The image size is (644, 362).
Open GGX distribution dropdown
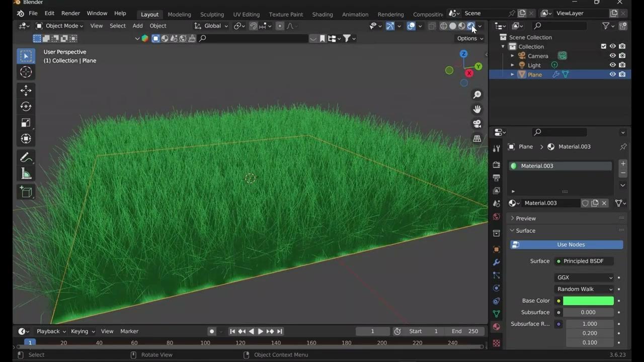coord(585,278)
